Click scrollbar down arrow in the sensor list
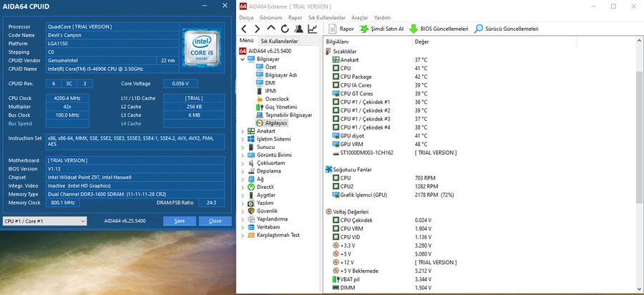Image resolution: width=644 pixels, height=295 pixels. (640, 289)
